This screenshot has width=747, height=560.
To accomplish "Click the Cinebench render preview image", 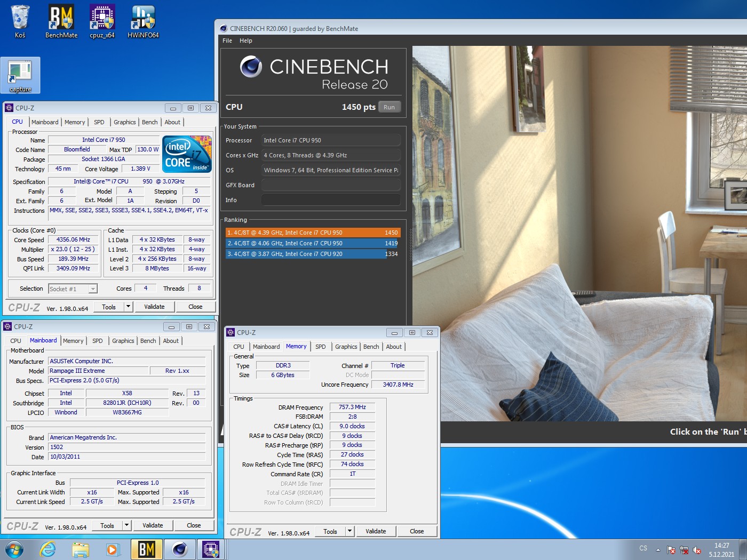I will tap(579, 234).
